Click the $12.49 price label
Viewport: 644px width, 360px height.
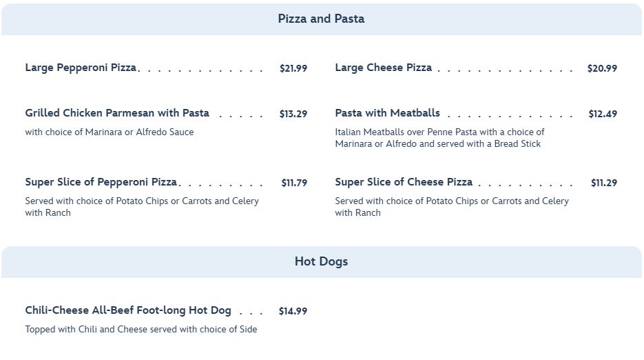coord(603,114)
